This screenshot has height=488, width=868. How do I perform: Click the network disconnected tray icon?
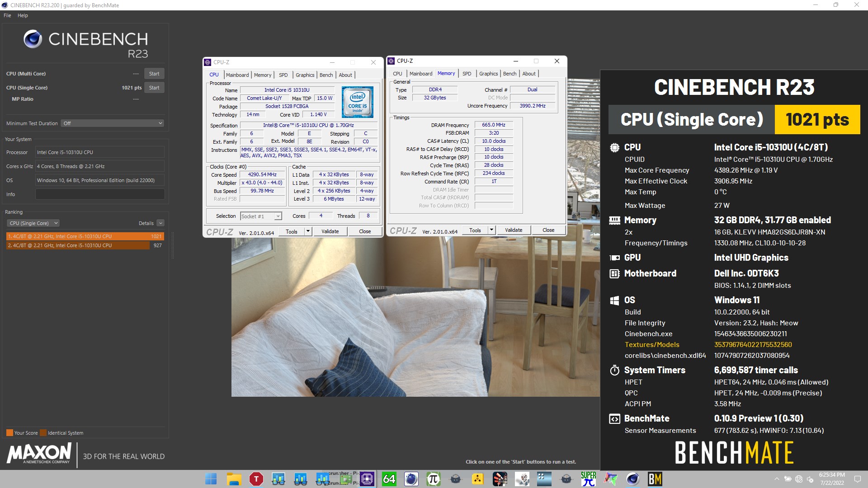[799, 479]
